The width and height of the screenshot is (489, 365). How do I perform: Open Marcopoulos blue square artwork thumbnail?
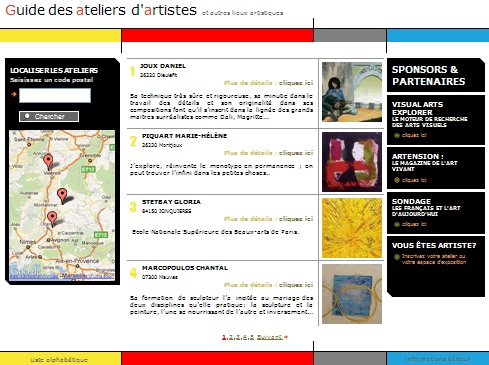tap(352, 294)
